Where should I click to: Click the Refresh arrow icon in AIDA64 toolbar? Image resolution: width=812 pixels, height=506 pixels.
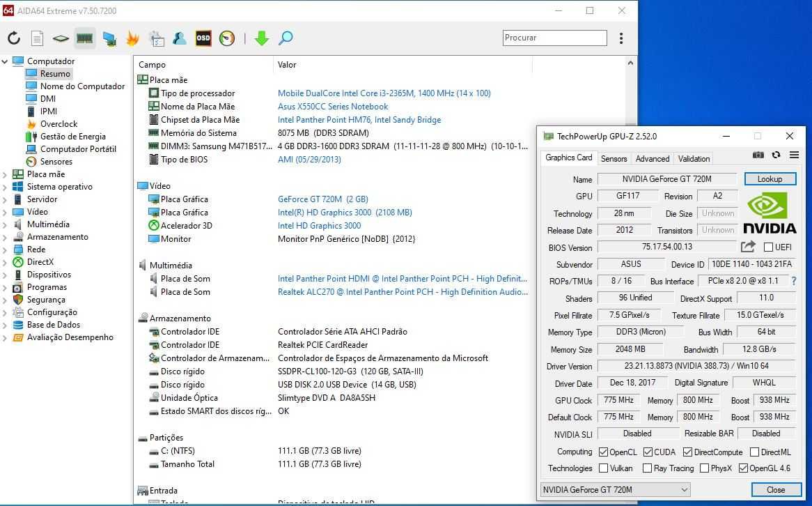[x=14, y=38]
